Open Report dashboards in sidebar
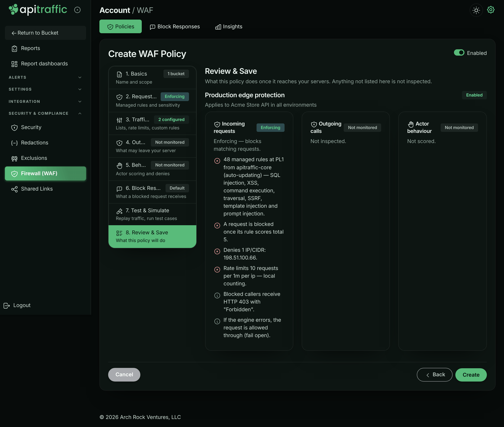The height and width of the screenshot is (427, 504). (45, 64)
